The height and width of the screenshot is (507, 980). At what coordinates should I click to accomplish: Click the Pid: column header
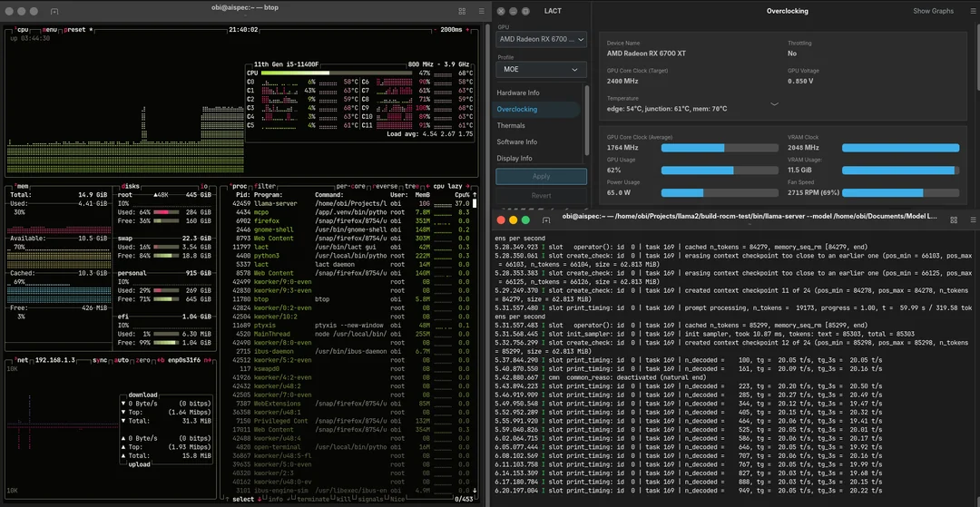click(243, 195)
